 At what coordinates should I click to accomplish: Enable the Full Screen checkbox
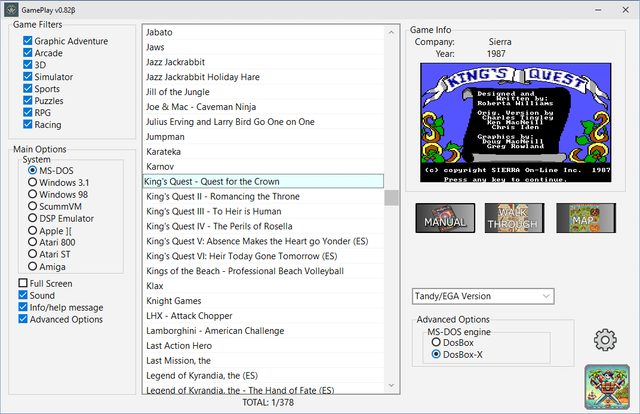[23, 283]
